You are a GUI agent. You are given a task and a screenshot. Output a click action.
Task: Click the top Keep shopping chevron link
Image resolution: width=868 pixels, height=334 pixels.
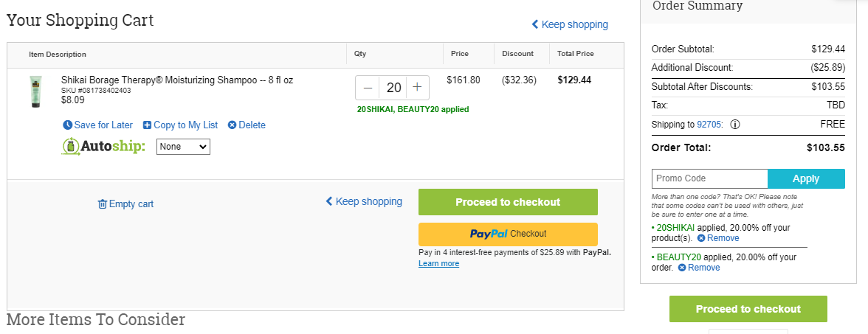point(570,24)
